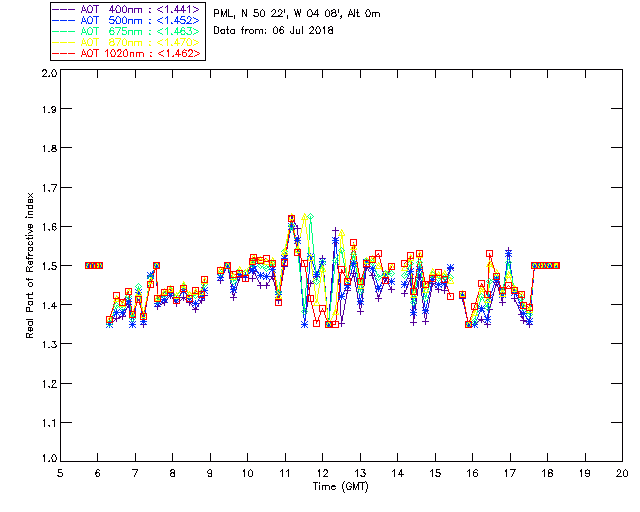The height and width of the screenshot is (512, 640).
Task: Click the y-axis label 1.8
Action: coord(49,148)
